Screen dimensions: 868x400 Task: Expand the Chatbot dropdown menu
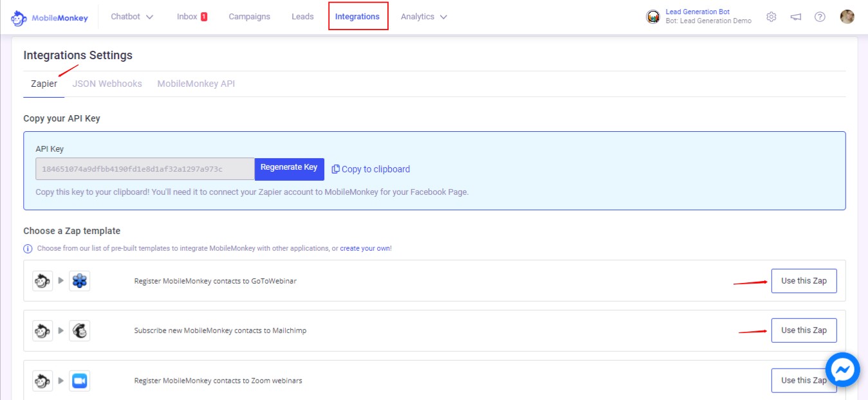tap(132, 17)
